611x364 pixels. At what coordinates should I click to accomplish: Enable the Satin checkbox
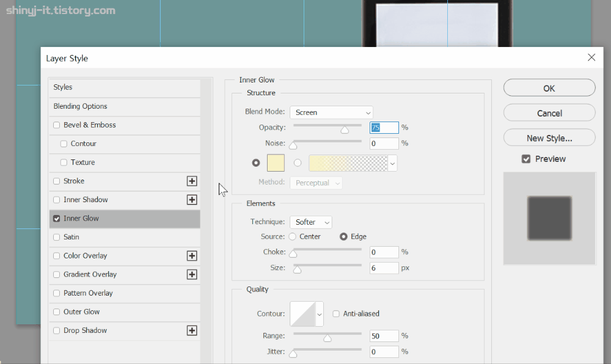[56, 237]
